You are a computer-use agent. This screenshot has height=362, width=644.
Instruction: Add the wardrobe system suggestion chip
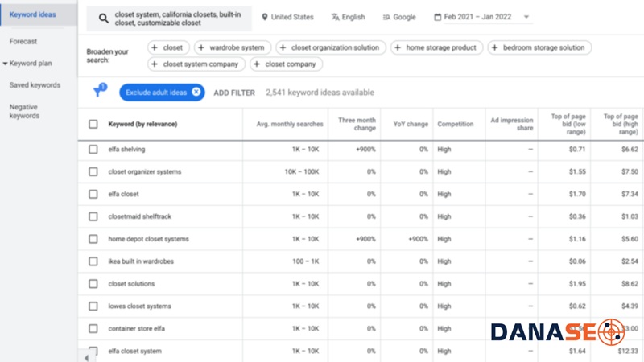[x=233, y=47]
